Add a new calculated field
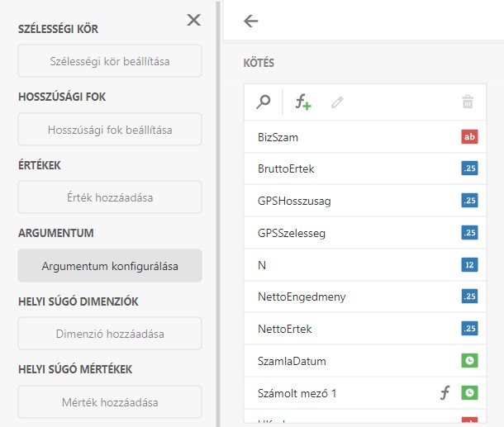 point(303,102)
